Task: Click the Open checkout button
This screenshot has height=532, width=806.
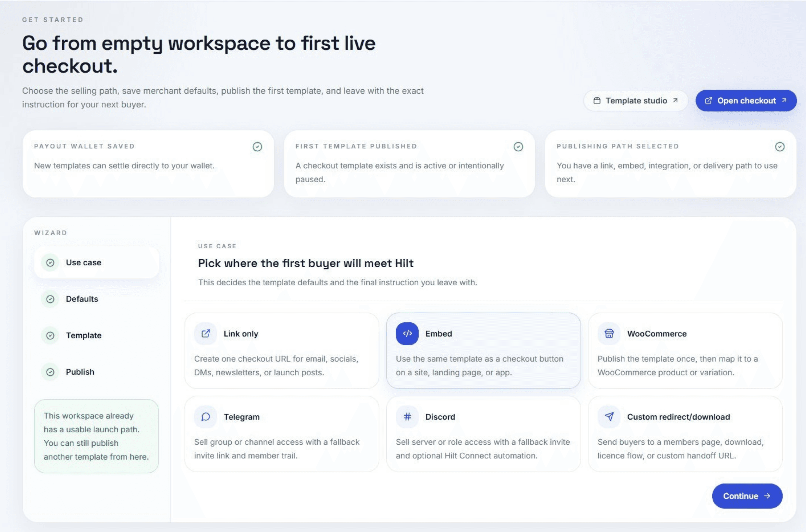Action: click(746, 101)
